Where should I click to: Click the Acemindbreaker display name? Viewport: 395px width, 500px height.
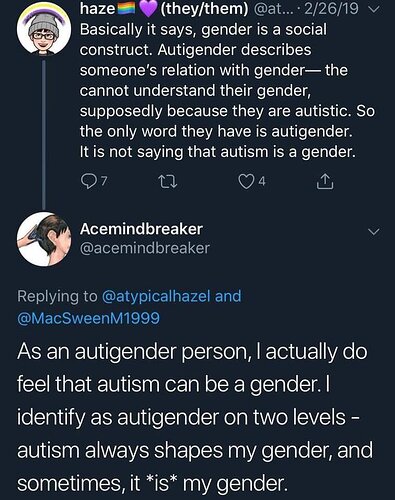coord(141,229)
